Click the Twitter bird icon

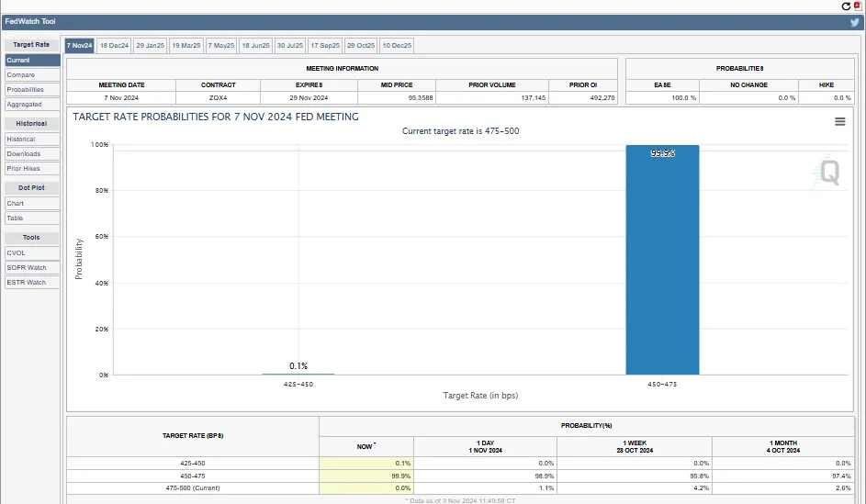click(854, 22)
